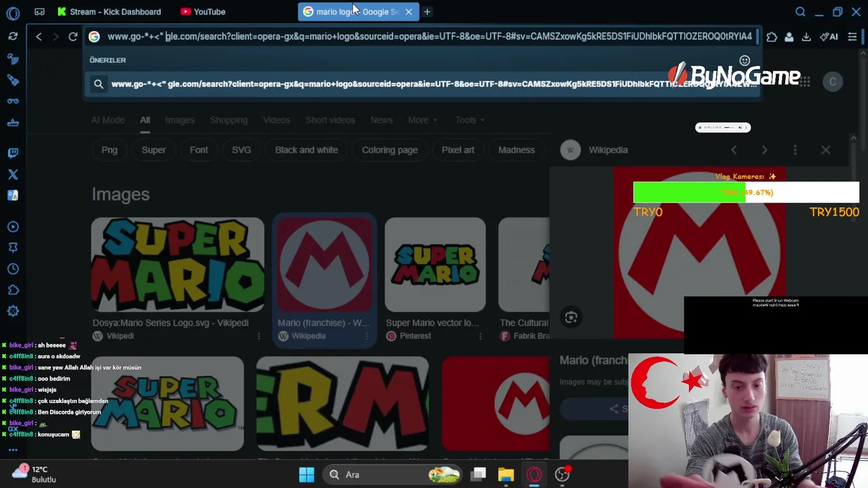Close the image preview panel

[x=825, y=150]
